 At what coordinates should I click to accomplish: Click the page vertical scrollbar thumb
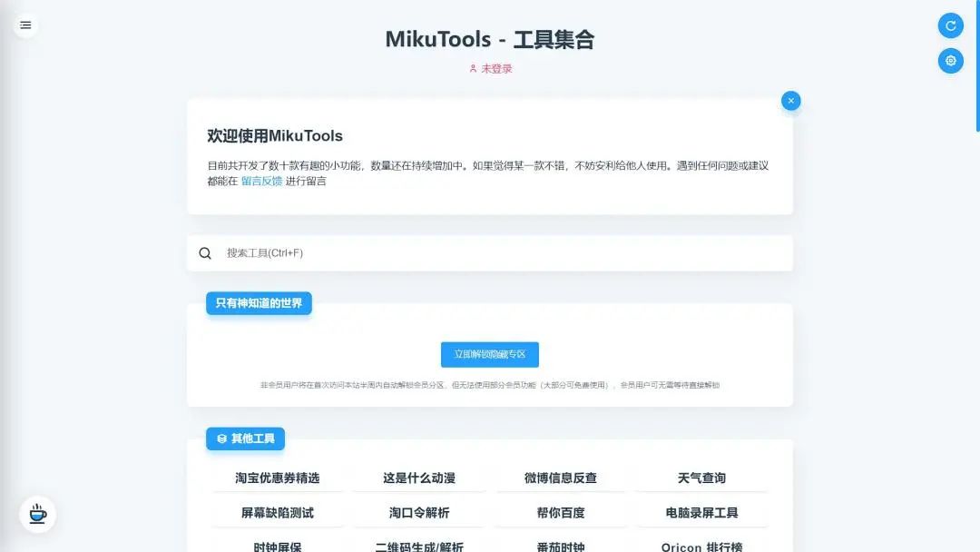[x=977, y=65]
